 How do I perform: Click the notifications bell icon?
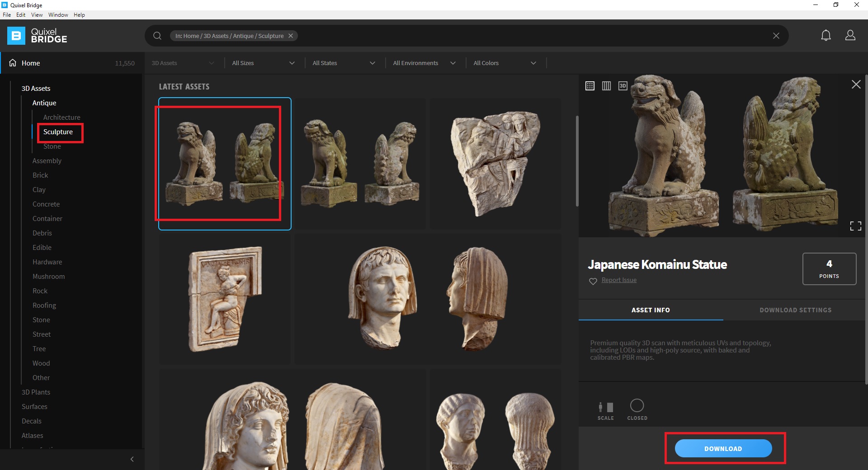point(826,36)
